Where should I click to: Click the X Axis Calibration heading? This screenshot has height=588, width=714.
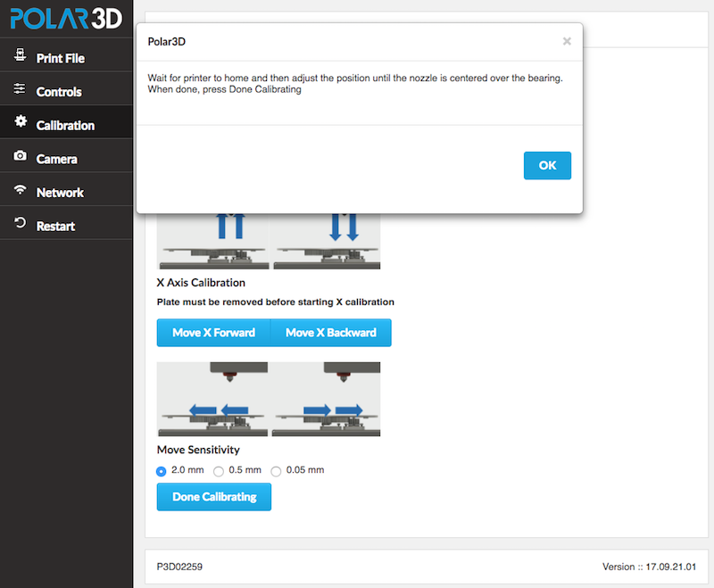pyautogui.click(x=201, y=283)
